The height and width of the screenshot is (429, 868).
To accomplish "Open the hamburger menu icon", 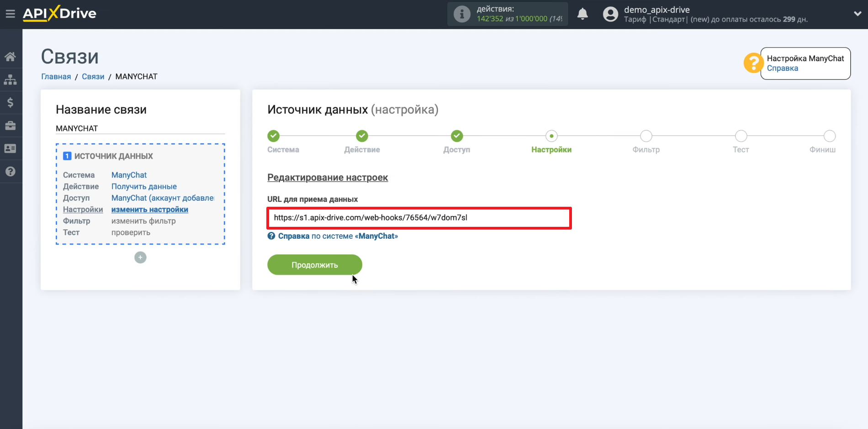I will click(10, 14).
